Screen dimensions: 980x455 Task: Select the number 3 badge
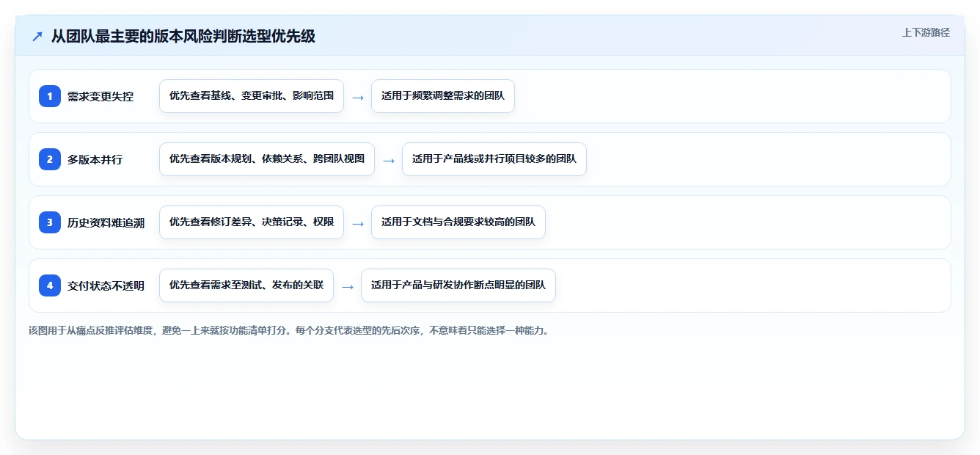click(50, 222)
